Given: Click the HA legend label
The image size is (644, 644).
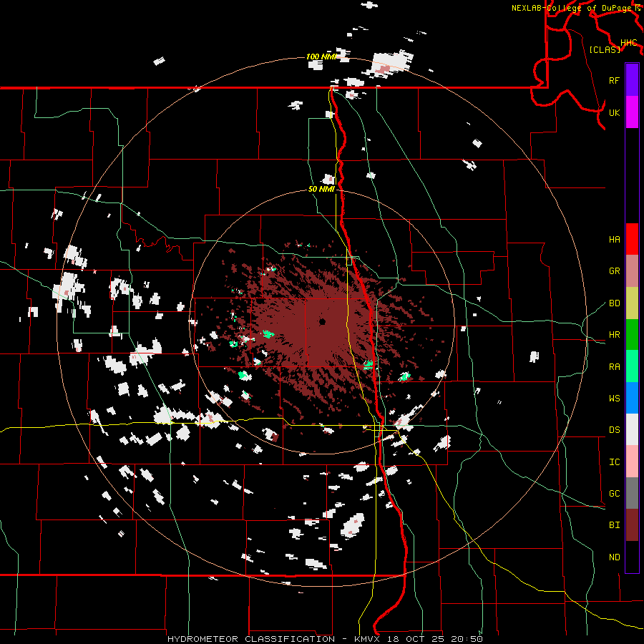Looking at the screenshot, I should click(x=614, y=240).
